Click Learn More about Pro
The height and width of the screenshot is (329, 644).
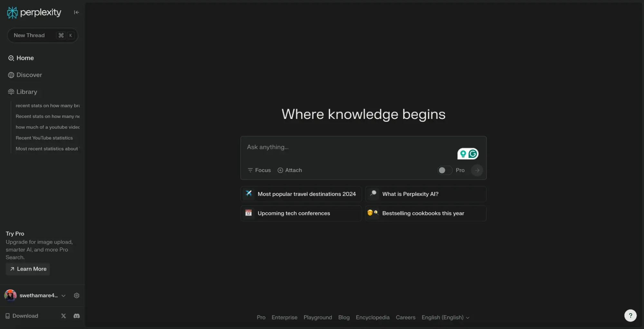28,269
